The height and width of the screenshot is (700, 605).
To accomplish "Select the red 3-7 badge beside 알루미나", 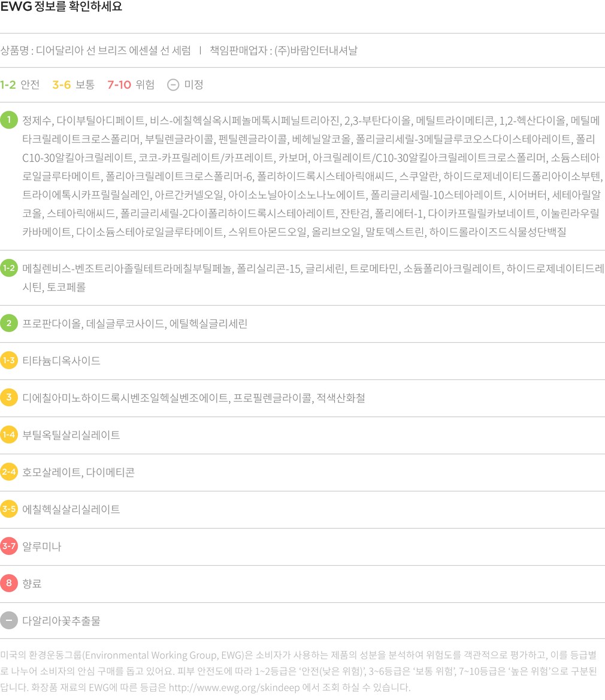I will pyautogui.click(x=9, y=547).
